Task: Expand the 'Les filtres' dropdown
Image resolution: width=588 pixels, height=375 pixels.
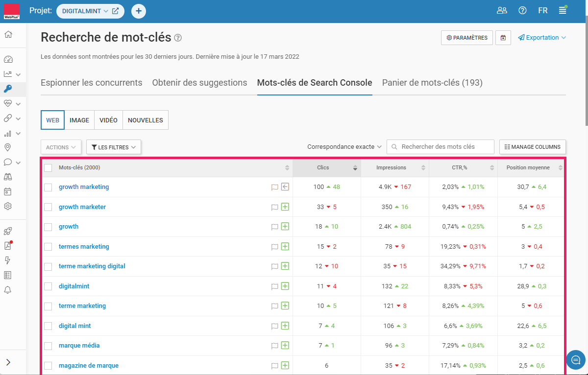Action: pos(114,147)
